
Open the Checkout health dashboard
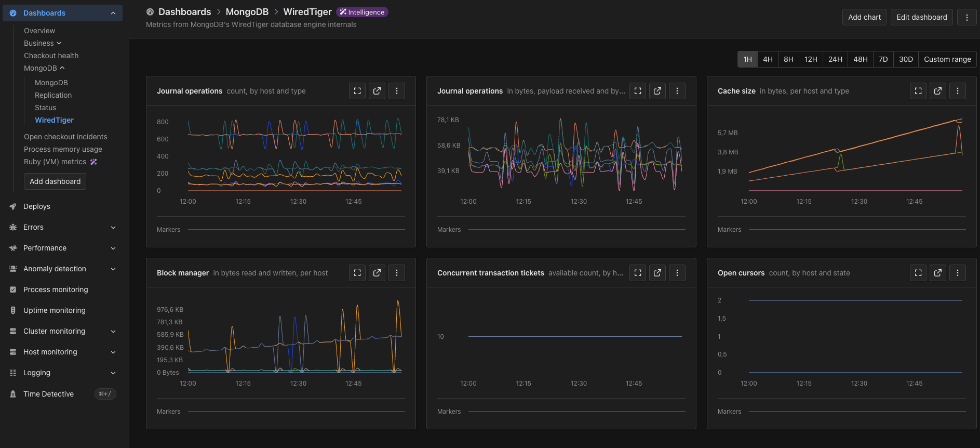tap(51, 56)
